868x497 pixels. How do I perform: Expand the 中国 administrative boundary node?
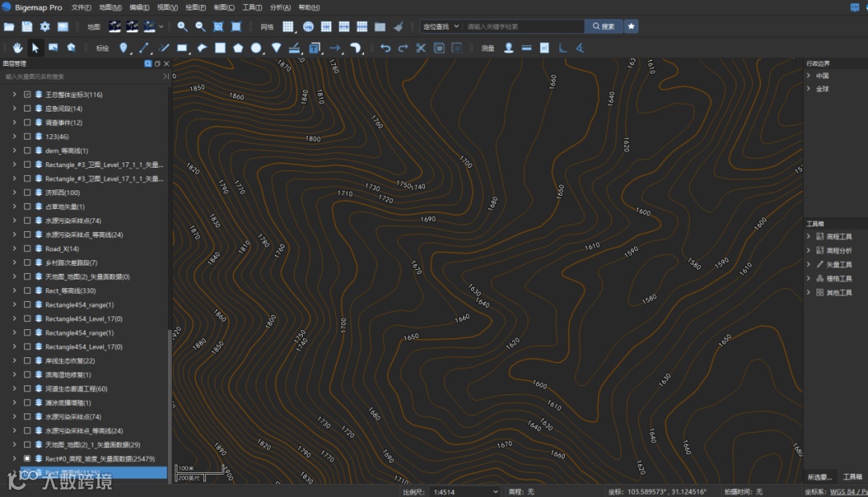[x=809, y=75]
